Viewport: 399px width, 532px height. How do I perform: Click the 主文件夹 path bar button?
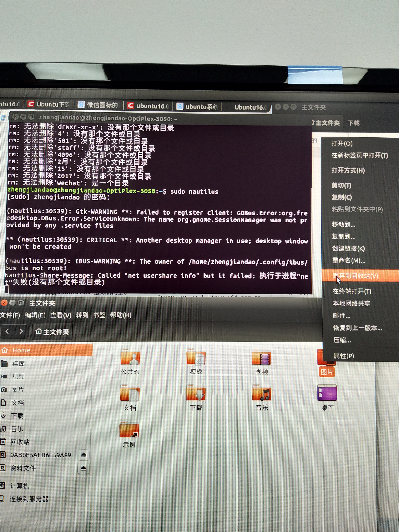tap(52, 332)
